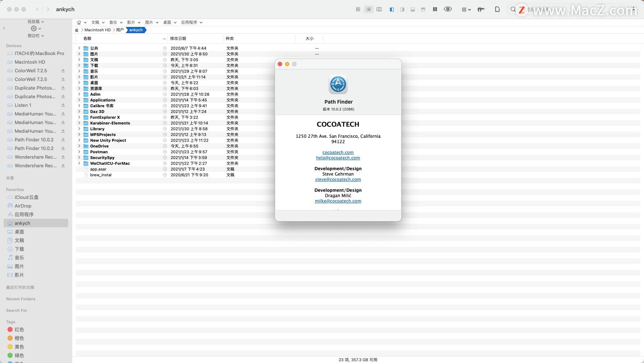Expand the Library folder disclosure arrow
Viewport: 644px width, 363px height.
(79, 129)
